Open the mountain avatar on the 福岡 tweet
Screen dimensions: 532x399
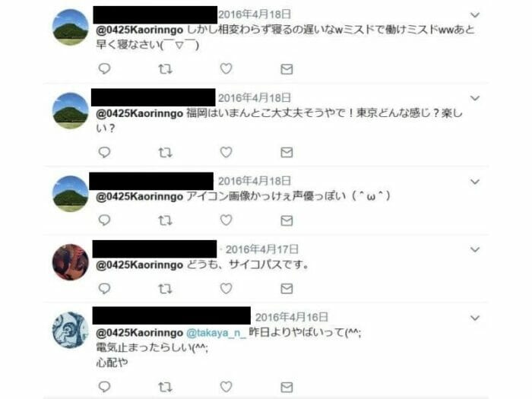click(70, 111)
